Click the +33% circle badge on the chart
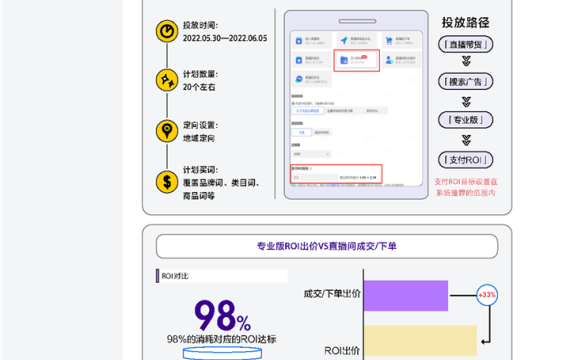570x360 pixels. [487, 295]
